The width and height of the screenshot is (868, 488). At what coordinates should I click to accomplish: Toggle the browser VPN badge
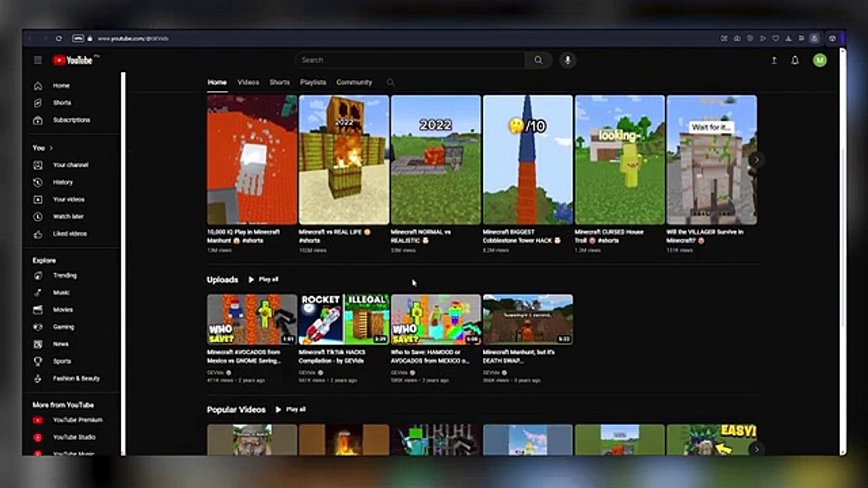(x=78, y=39)
